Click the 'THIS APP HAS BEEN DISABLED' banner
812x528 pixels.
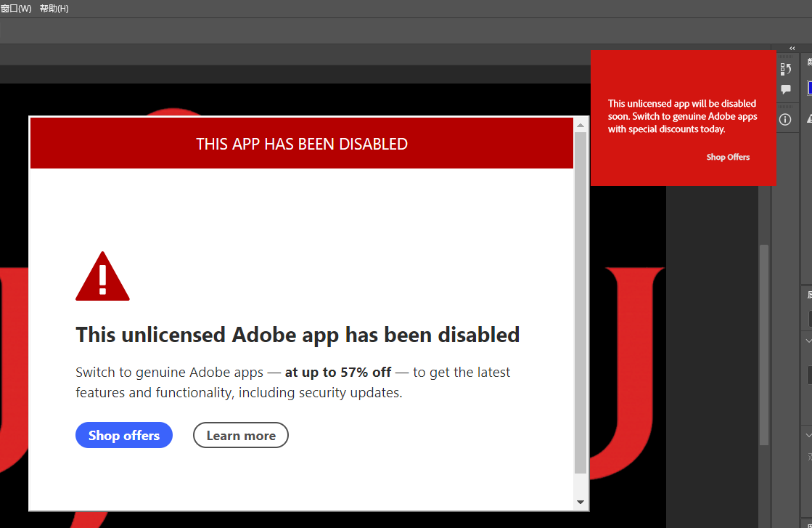click(302, 144)
